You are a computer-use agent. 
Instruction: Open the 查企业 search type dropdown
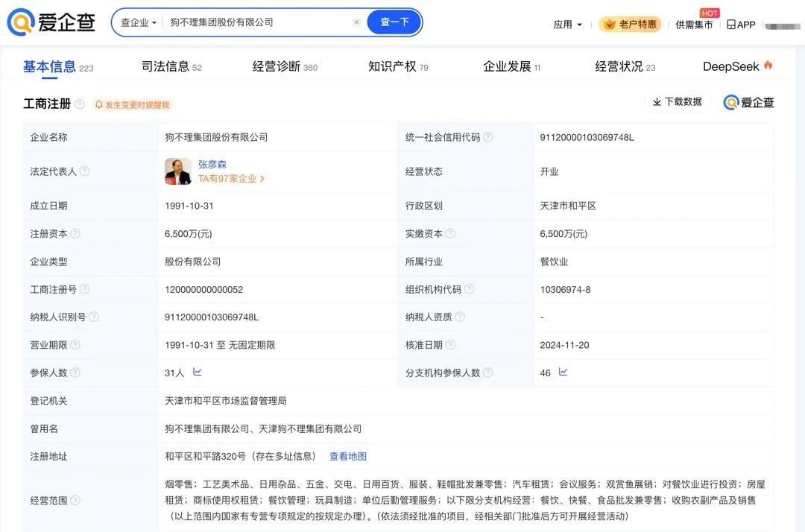(138, 22)
